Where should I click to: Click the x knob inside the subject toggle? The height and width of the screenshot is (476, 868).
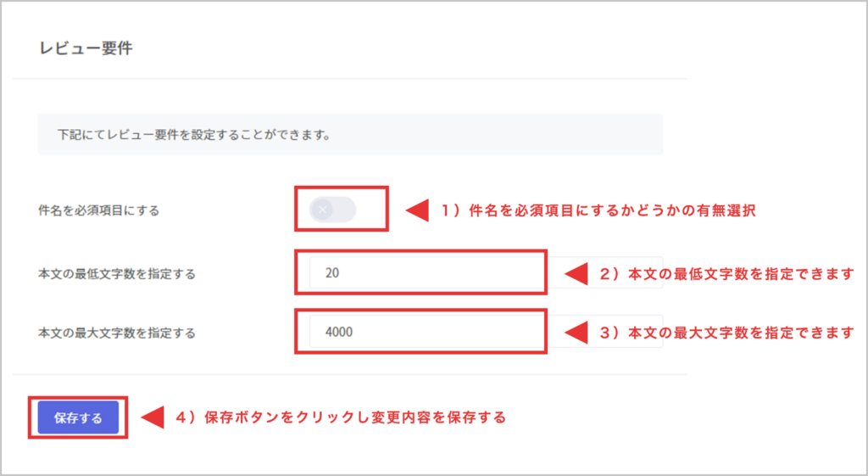coord(322,209)
